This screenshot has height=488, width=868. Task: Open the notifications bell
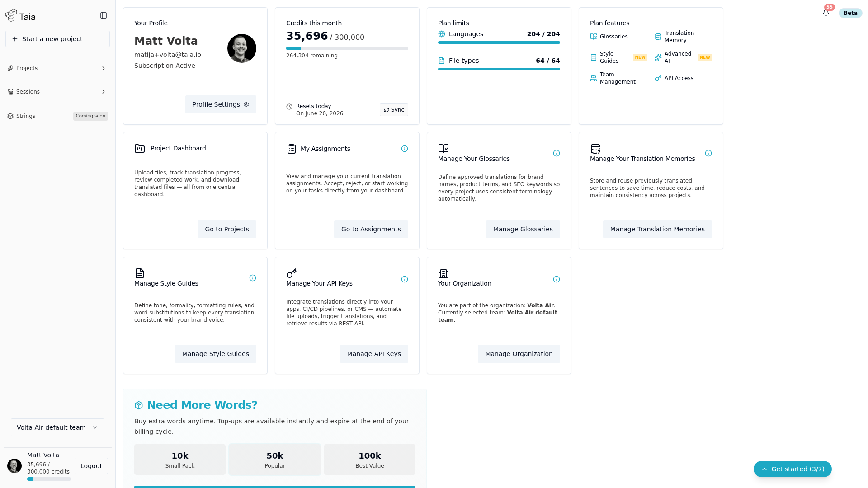tap(826, 13)
